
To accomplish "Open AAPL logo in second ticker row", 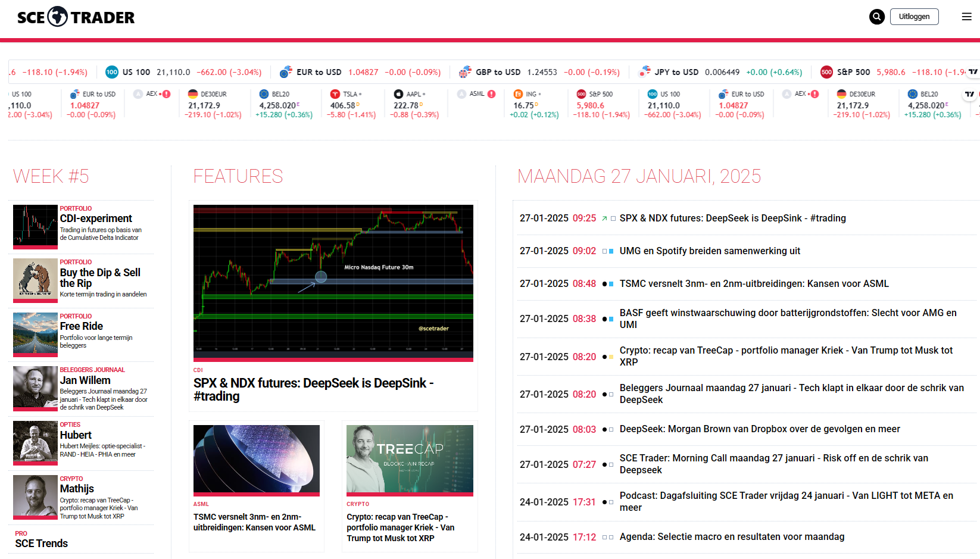I will pos(398,94).
